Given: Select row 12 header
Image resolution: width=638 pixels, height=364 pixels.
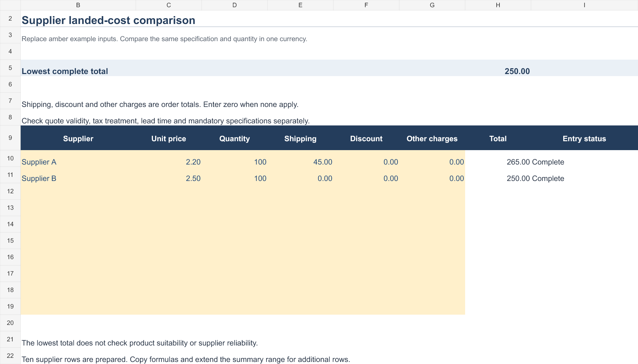Looking at the screenshot, I should pos(10,191).
